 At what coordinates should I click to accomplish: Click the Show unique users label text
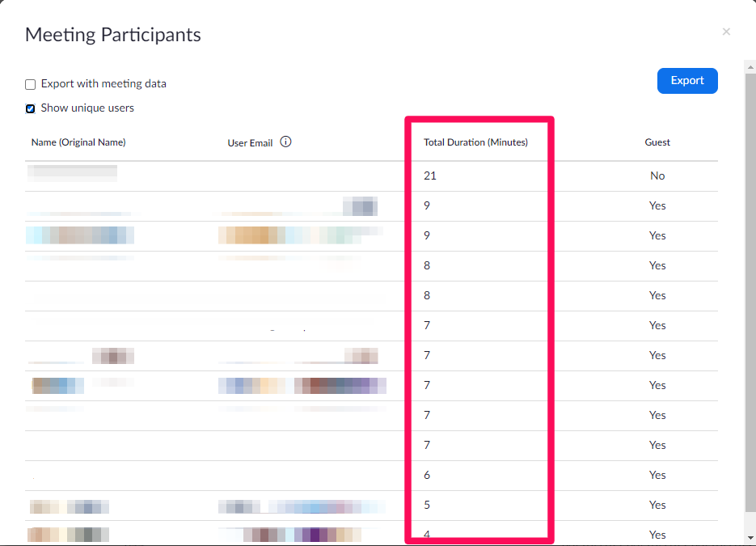(87, 108)
